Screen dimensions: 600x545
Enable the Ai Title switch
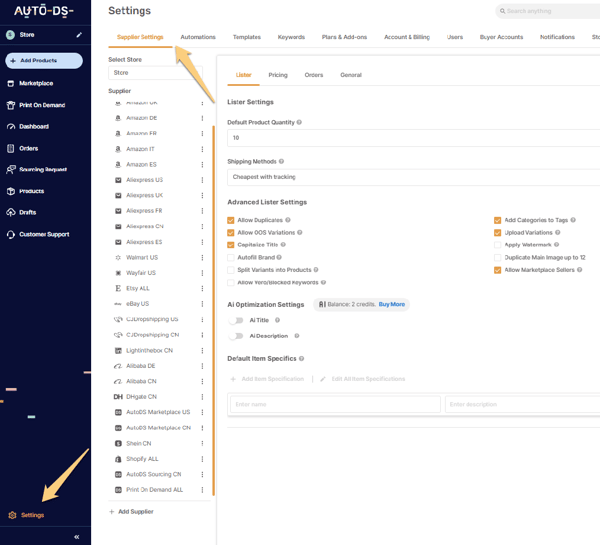coord(236,320)
